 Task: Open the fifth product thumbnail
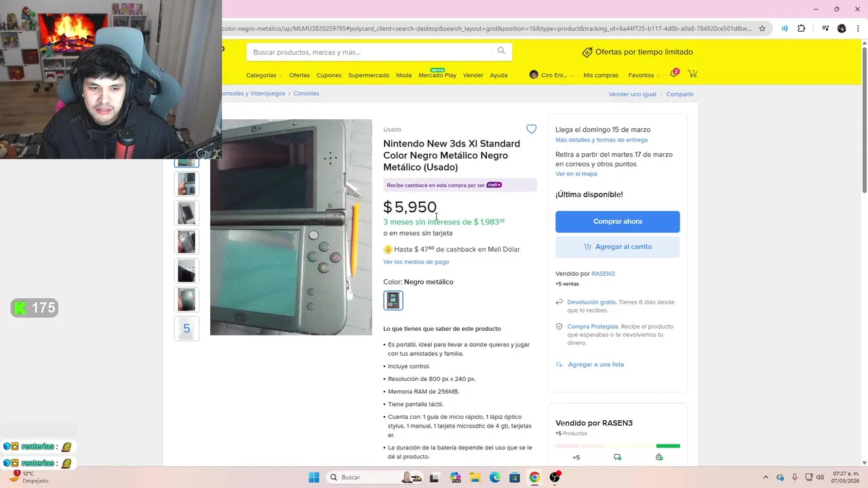(186, 271)
